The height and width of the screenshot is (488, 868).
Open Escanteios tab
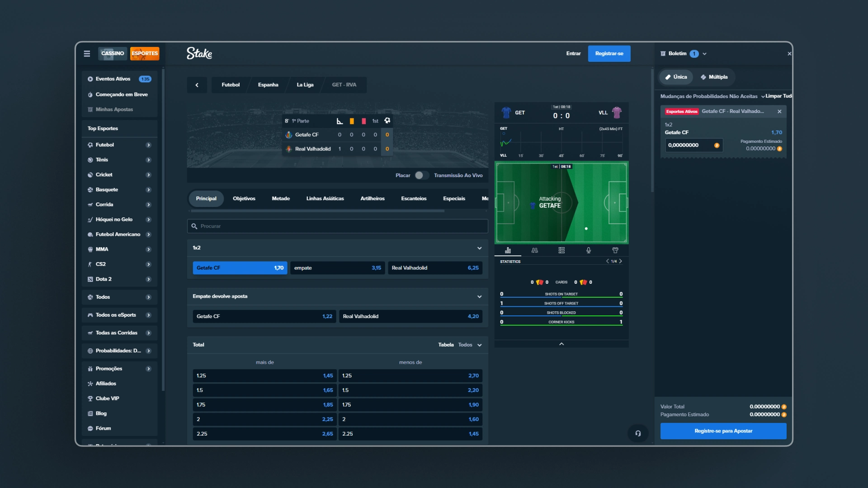pos(414,199)
